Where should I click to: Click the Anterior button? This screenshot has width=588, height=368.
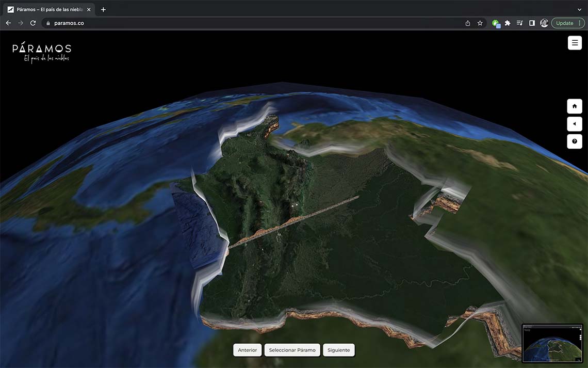[x=248, y=350]
